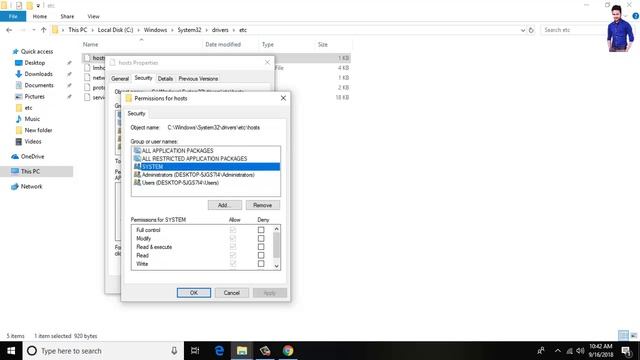640x360 pixels.
Task: Click System32 in the address path
Action: click(x=189, y=30)
